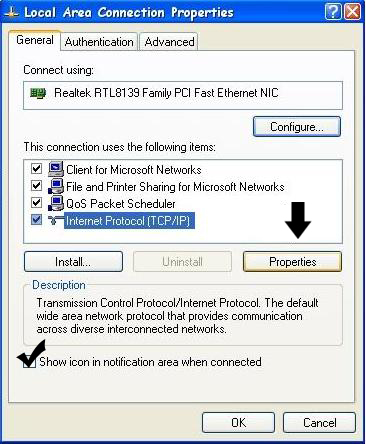The width and height of the screenshot is (366, 444).
Task: Click the title bar network connection icon
Action: coord(11,13)
